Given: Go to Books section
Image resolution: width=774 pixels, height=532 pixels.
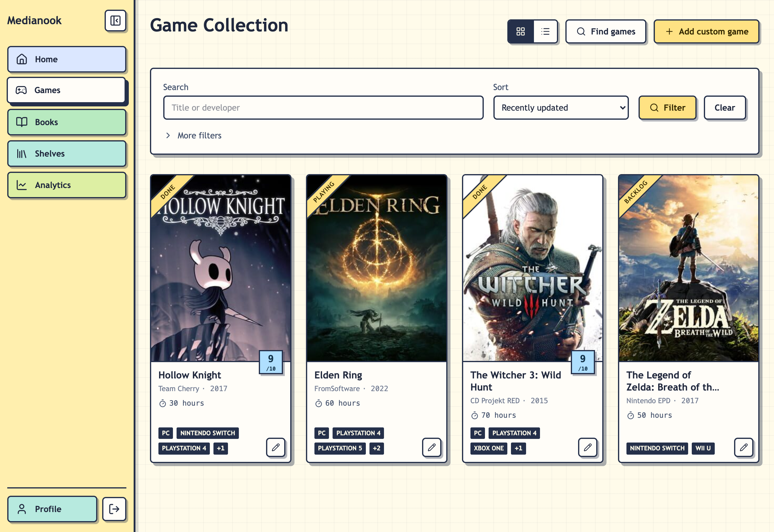Looking at the screenshot, I should (x=67, y=122).
